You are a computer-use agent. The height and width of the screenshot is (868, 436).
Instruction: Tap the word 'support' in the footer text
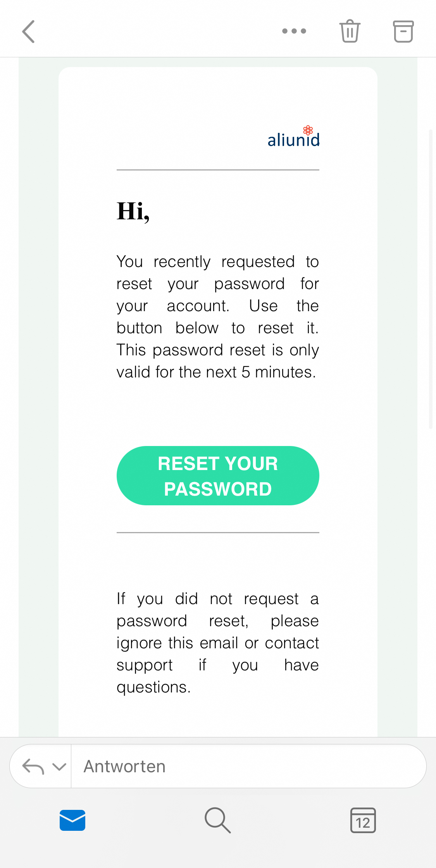click(x=145, y=666)
